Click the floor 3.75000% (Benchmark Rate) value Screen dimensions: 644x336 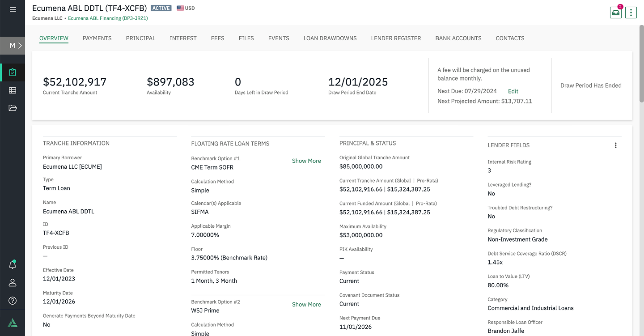[229, 258]
